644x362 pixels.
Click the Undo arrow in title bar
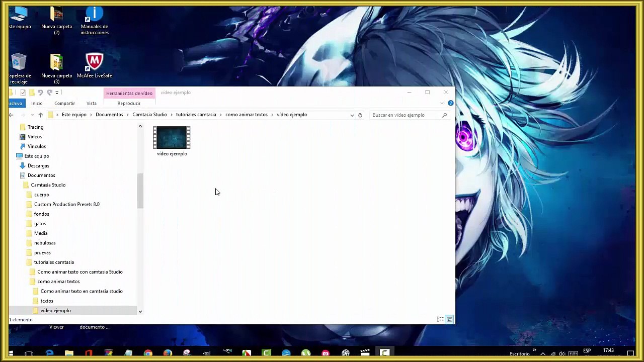[x=40, y=93]
